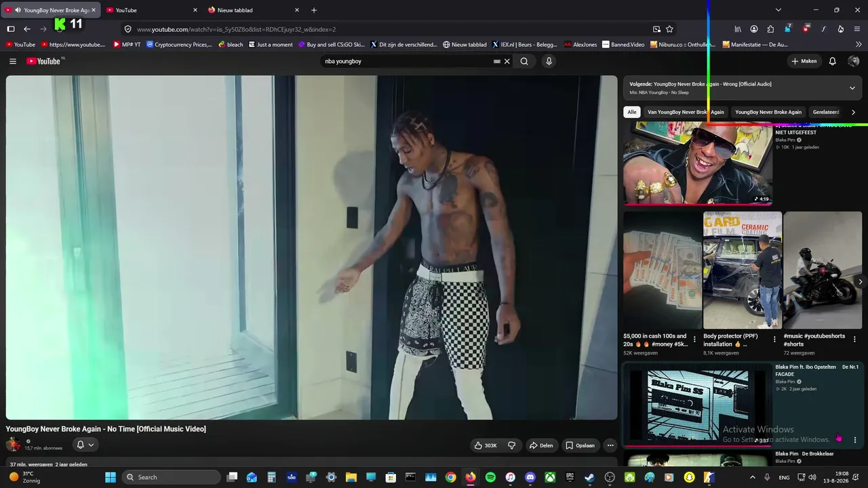Show more filter chips with arrow

(x=853, y=112)
